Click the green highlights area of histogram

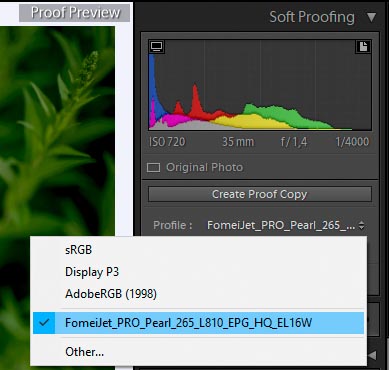(283, 115)
